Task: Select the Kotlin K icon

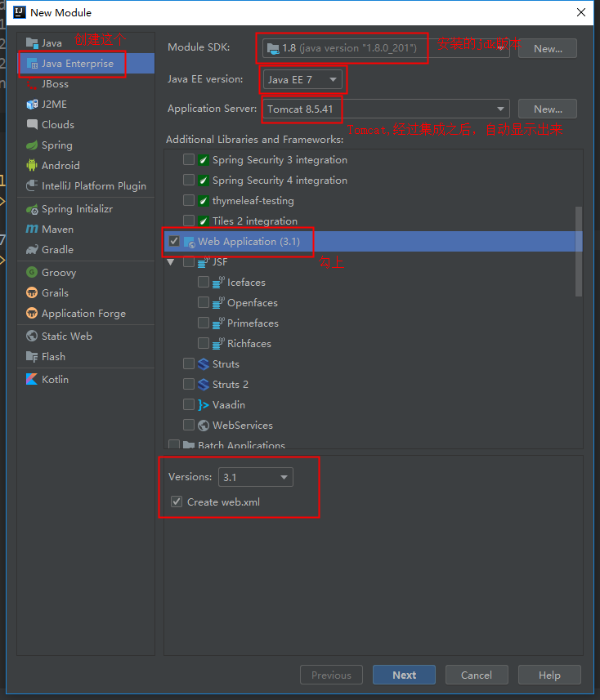Action: coord(32,380)
